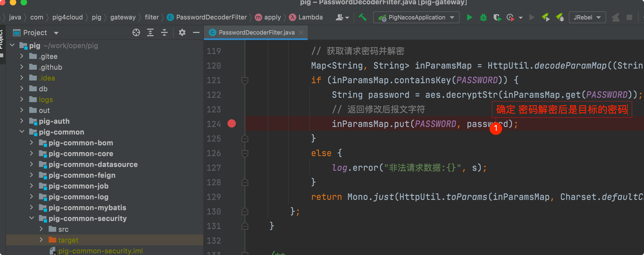This screenshot has width=644, height=255.
Task: Click the "log" identifier on line 127
Action: [x=340, y=168]
